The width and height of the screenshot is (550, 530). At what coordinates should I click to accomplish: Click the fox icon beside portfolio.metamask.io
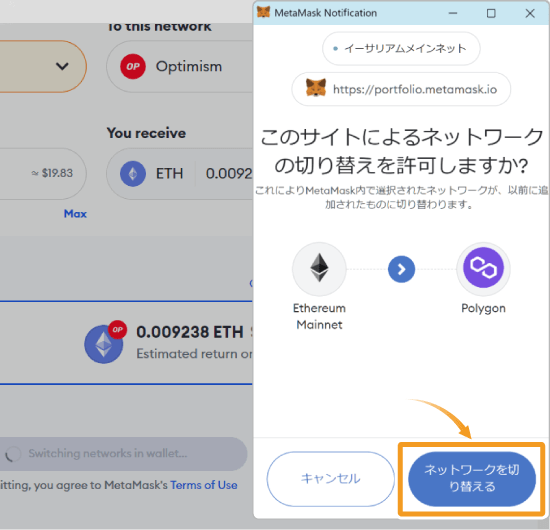click(x=316, y=88)
